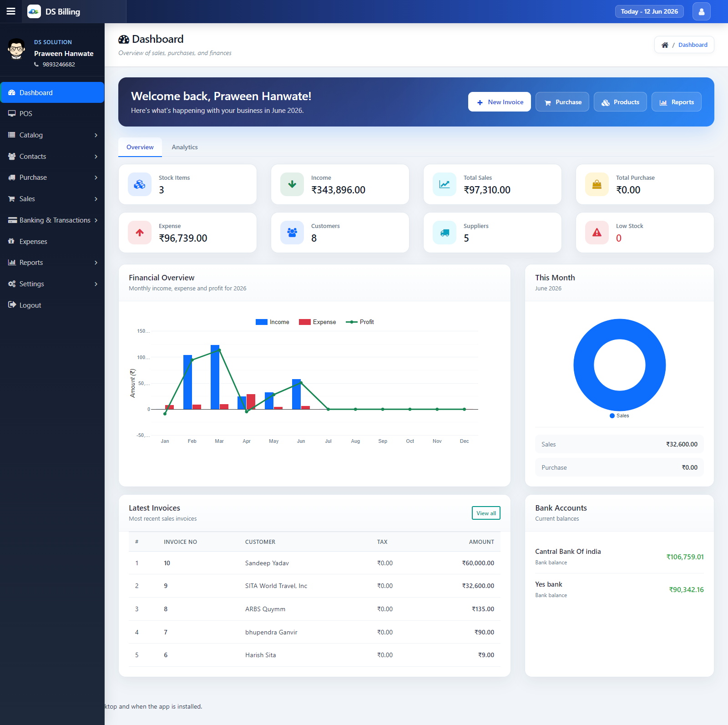Click the Income down-arrow icon
The image size is (728, 725).
292,184
